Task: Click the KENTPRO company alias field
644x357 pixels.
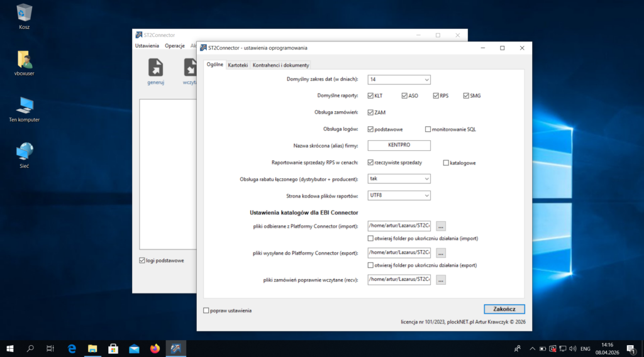Action: [x=399, y=146]
